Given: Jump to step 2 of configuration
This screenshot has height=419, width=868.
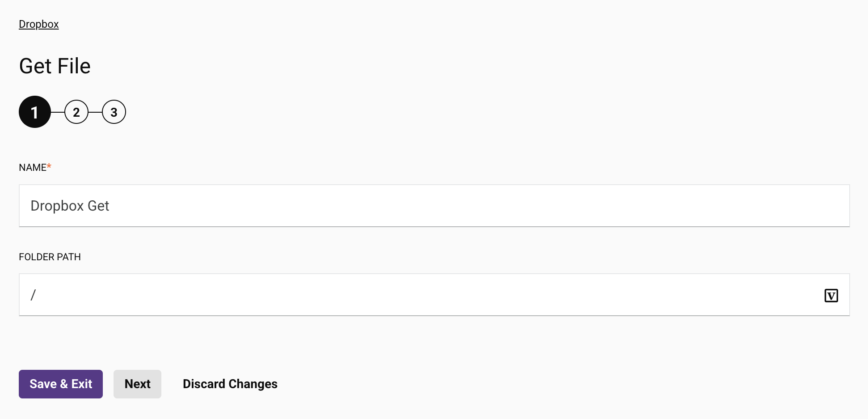Looking at the screenshot, I should [76, 112].
